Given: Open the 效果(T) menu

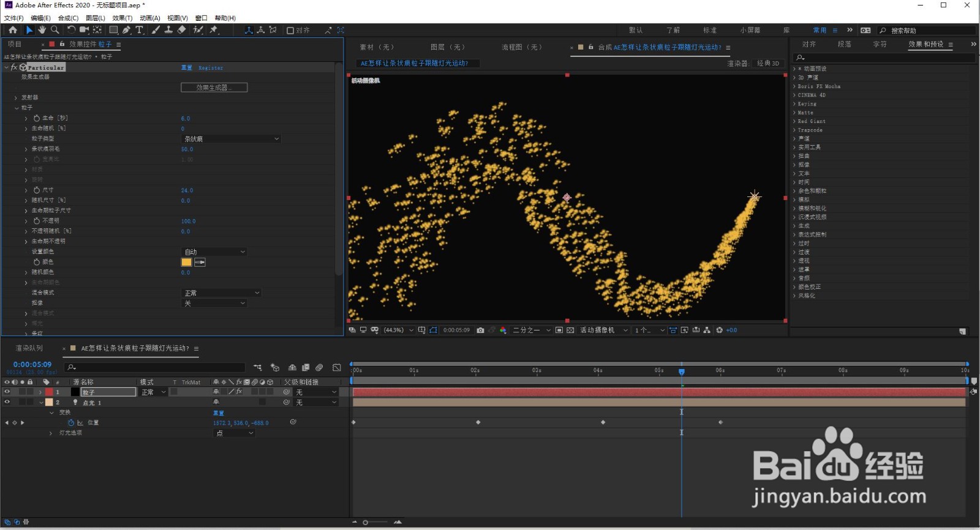Looking at the screenshot, I should point(122,18).
